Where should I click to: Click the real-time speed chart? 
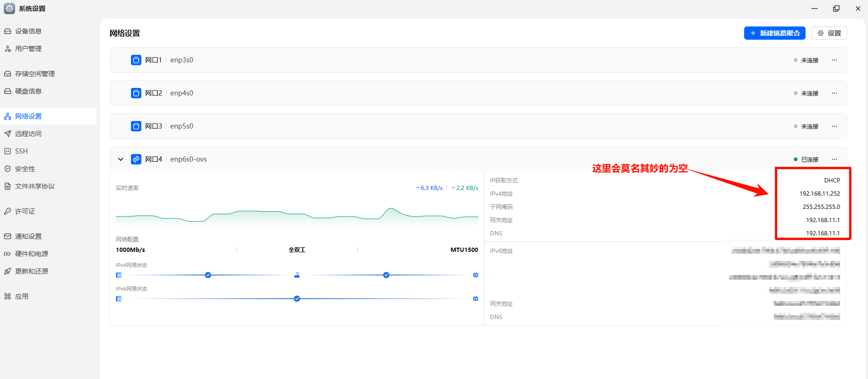(297, 215)
